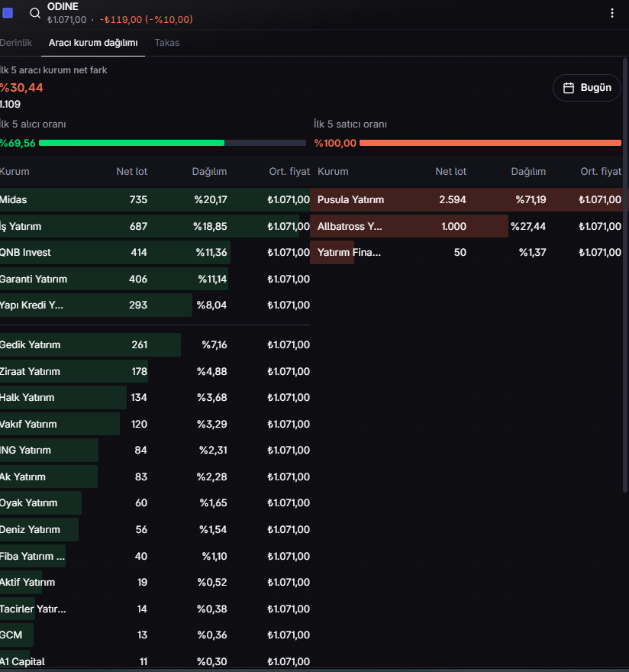Select the Fiba Yatırım row

[155, 556]
